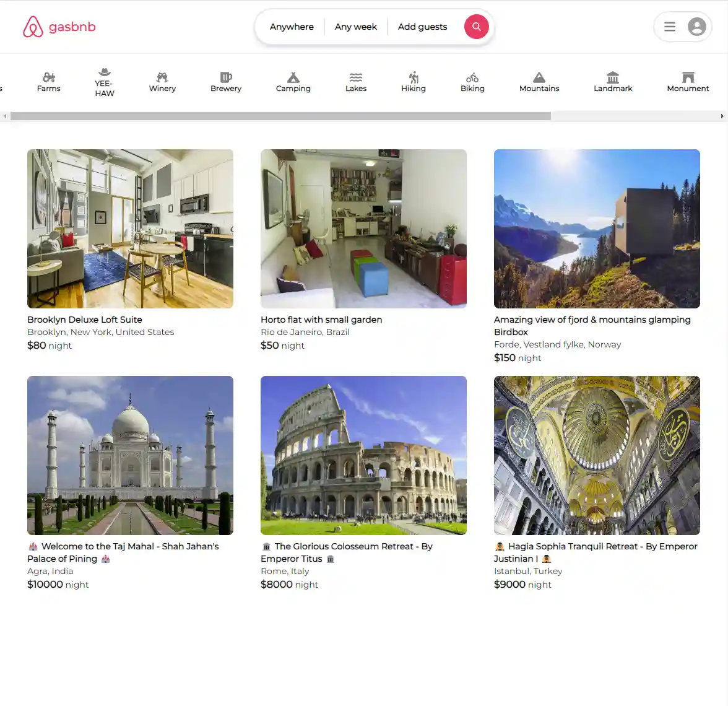The image size is (728, 706).
Task: Open the Landmark category tab label
Action: pyautogui.click(x=613, y=88)
